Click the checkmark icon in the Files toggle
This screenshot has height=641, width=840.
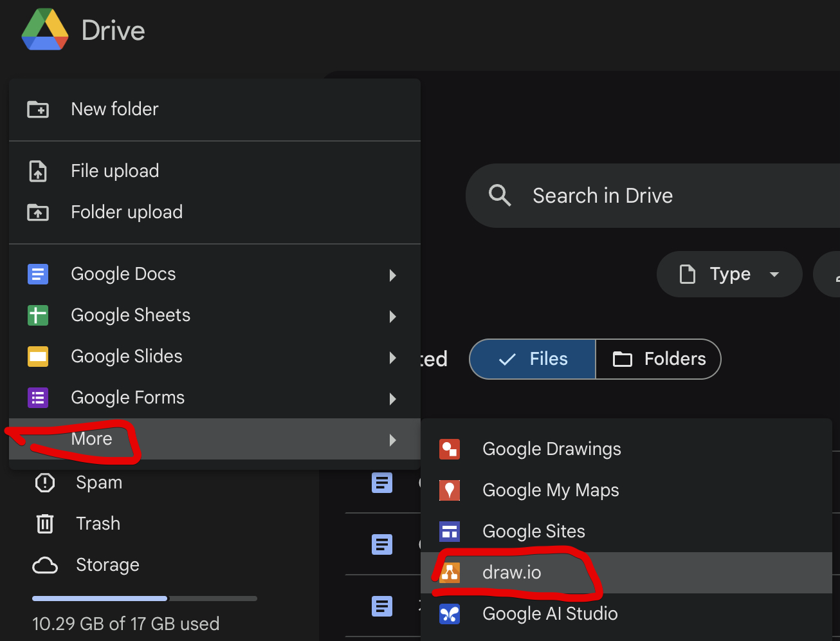point(507,360)
